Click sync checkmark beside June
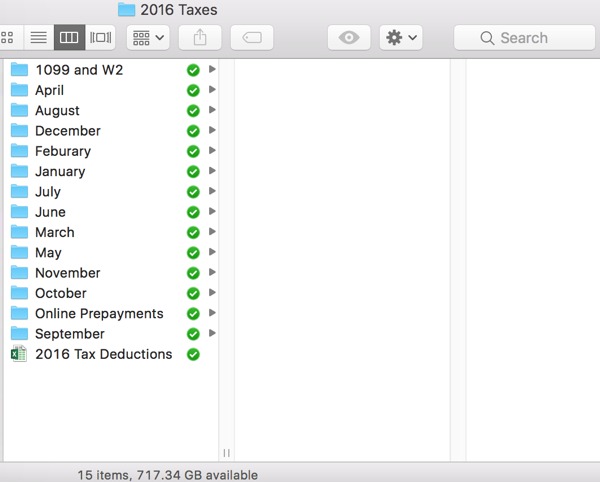600x482 pixels. coord(193,212)
